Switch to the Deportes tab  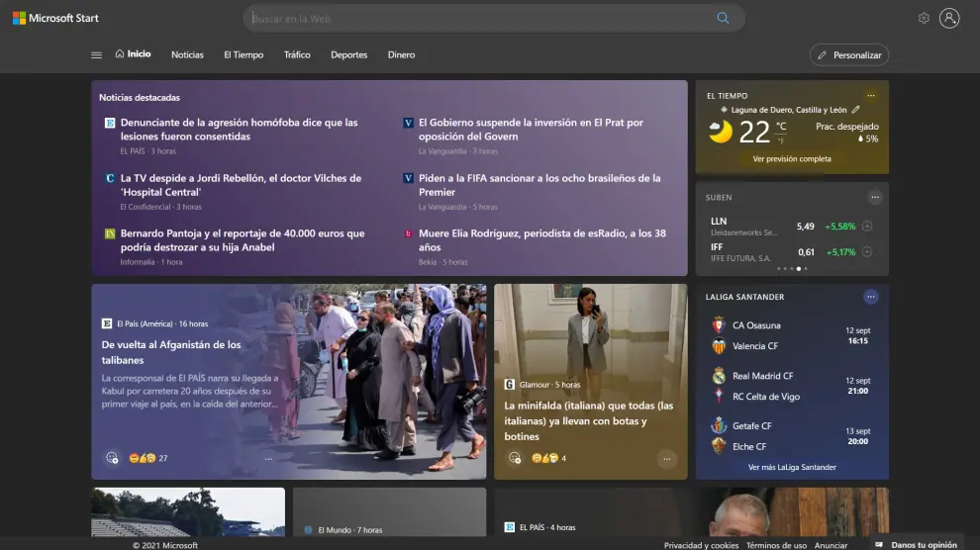tap(348, 55)
